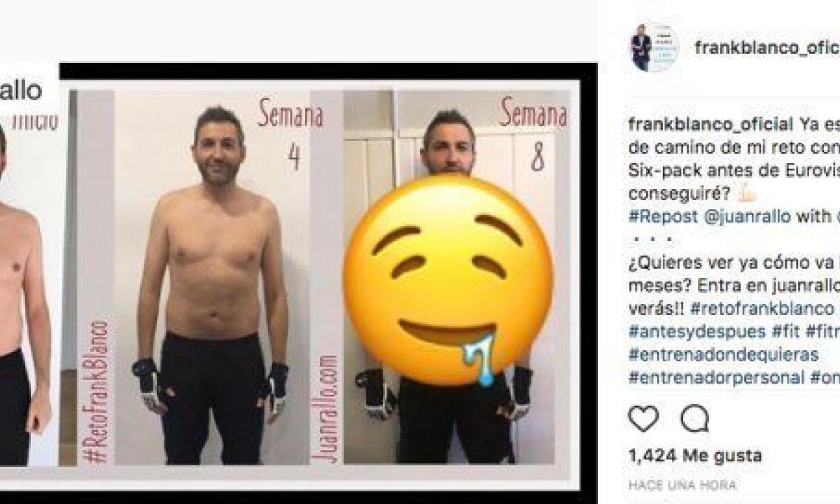Screen dimensions: 840x504
Task: Open the #retofrankblanco hashtag
Action: point(762,307)
